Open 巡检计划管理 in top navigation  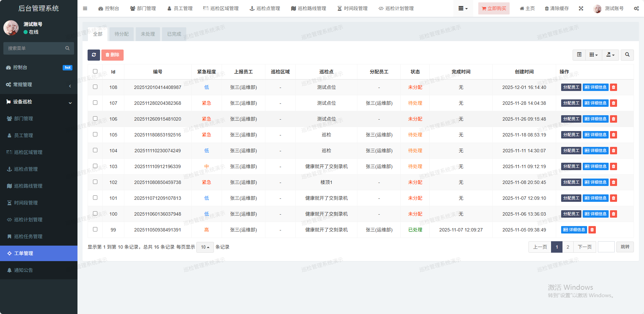coord(396,8)
